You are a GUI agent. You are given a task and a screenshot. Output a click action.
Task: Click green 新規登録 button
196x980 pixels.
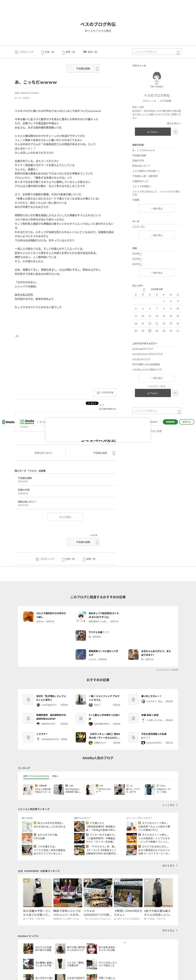tap(170, 422)
